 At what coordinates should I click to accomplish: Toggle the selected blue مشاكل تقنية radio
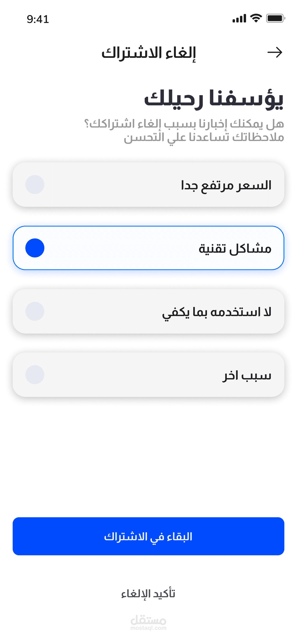(x=35, y=248)
